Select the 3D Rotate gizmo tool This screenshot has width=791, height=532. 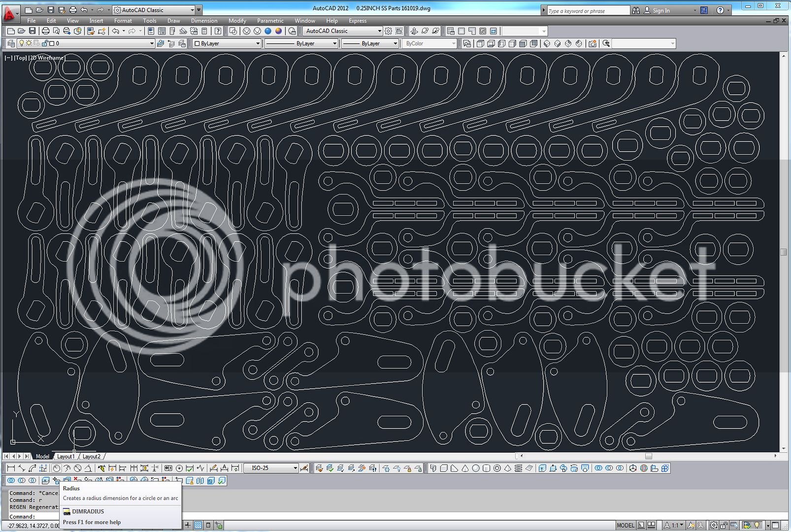(x=643, y=468)
